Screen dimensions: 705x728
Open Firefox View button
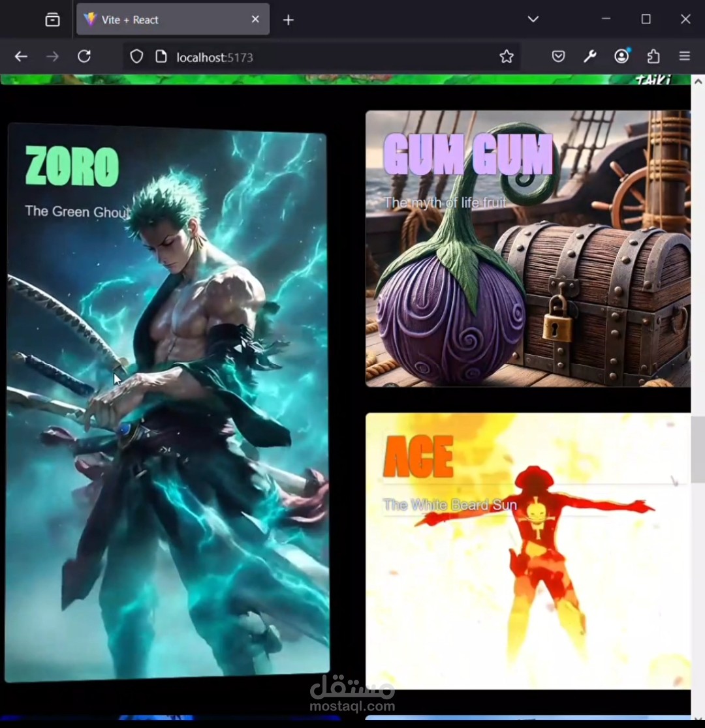[x=52, y=20]
